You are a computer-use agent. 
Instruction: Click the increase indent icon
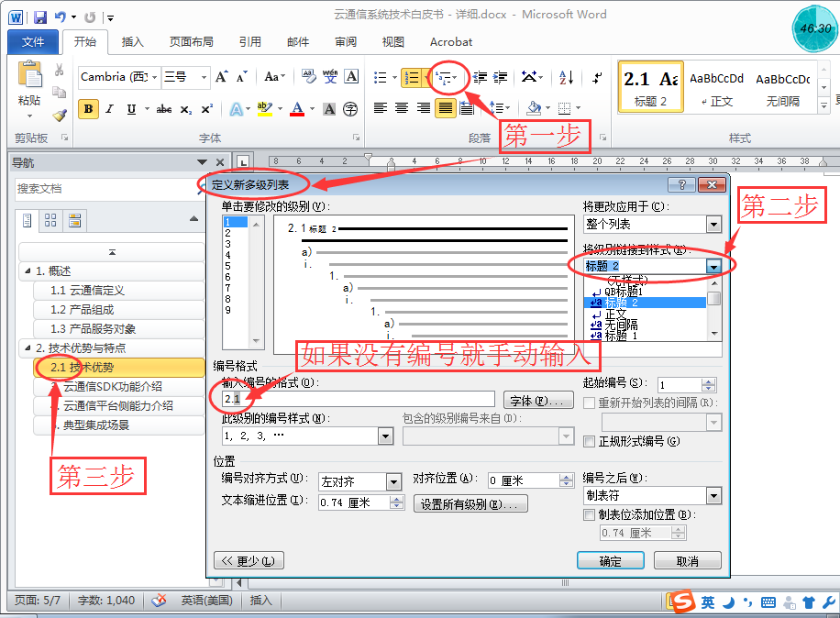(x=501, y=78)
